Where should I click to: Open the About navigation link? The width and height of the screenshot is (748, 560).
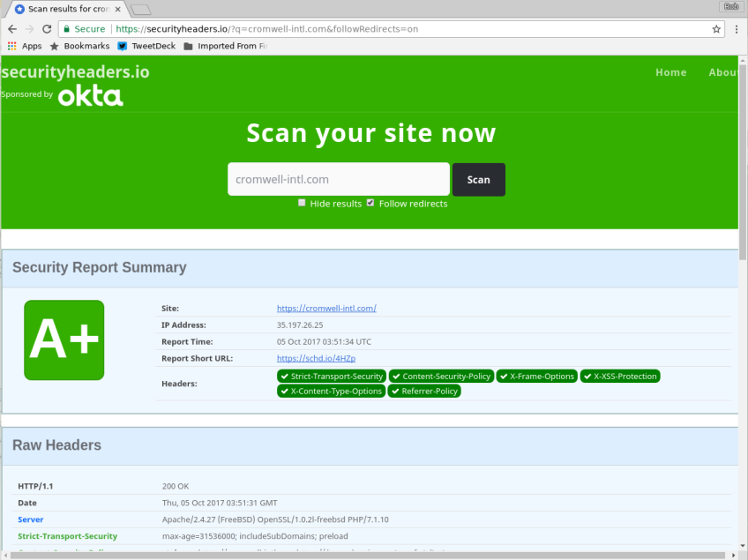(723, 72)
